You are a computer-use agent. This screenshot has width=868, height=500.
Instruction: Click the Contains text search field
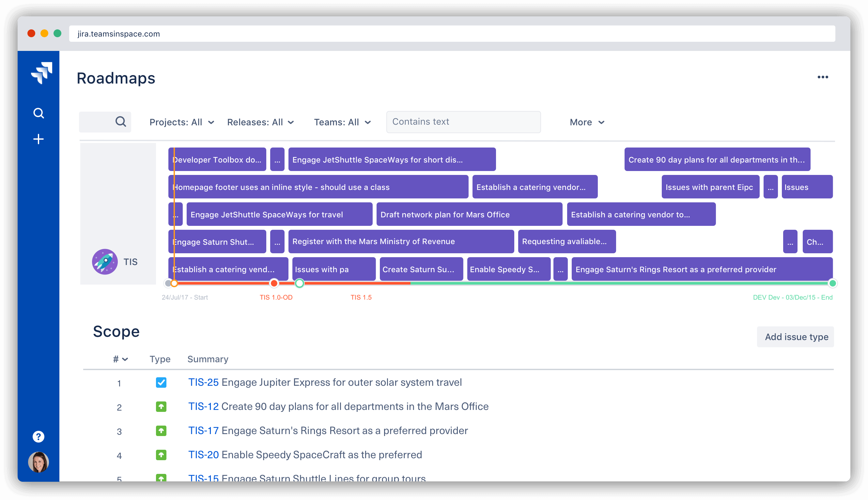pyautogui.click(x=461, y=122)
